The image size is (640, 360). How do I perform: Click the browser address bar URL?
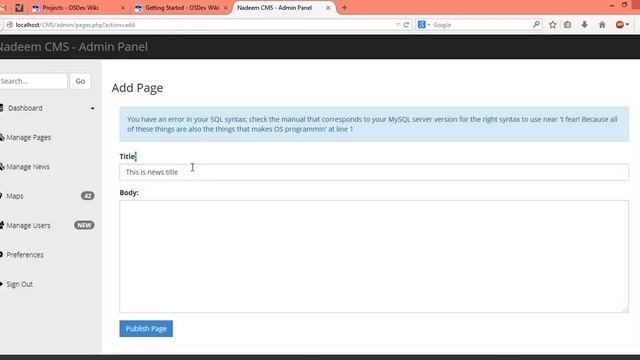(x=75, y=25)
